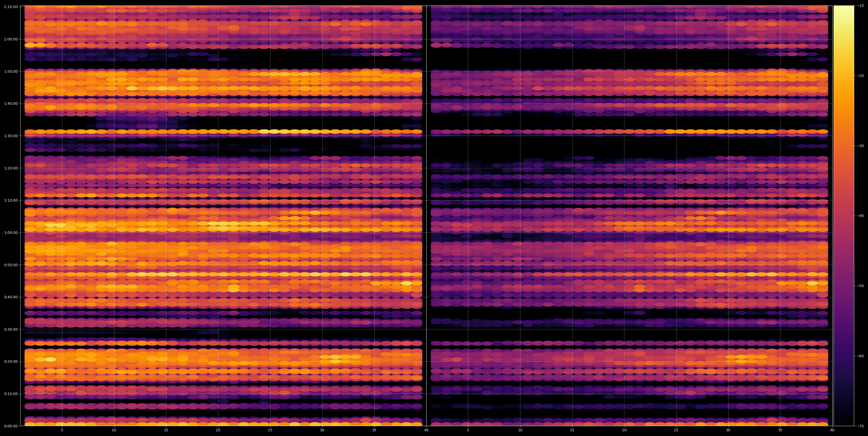Click x-axis tick 15 under right heatmap

pyautogui.click(x=572, y=430)
